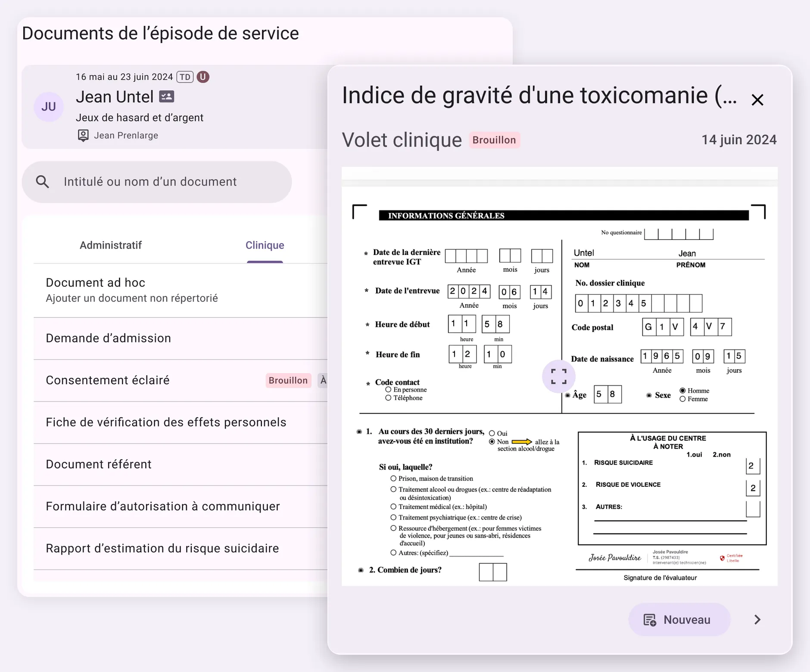Select Prison, maison de transition option
The width and height of the screenshot is (810, 672).
[393, 479]
